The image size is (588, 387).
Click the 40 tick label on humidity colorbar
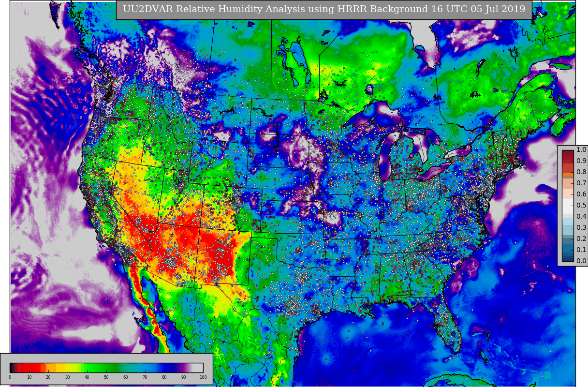87,377
